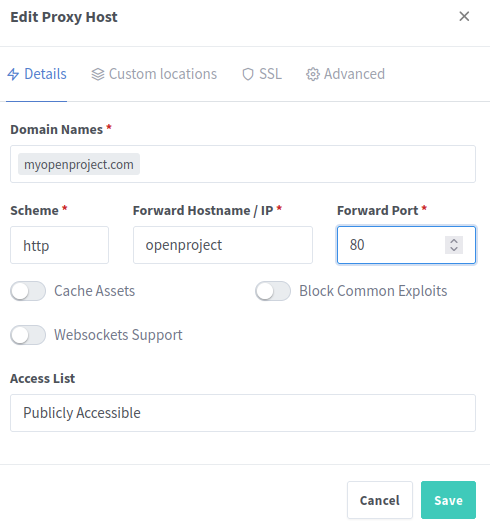This screenshot has height=528, width=501.
Task: Save the proxy host settings
Action: tap(448, 500)
